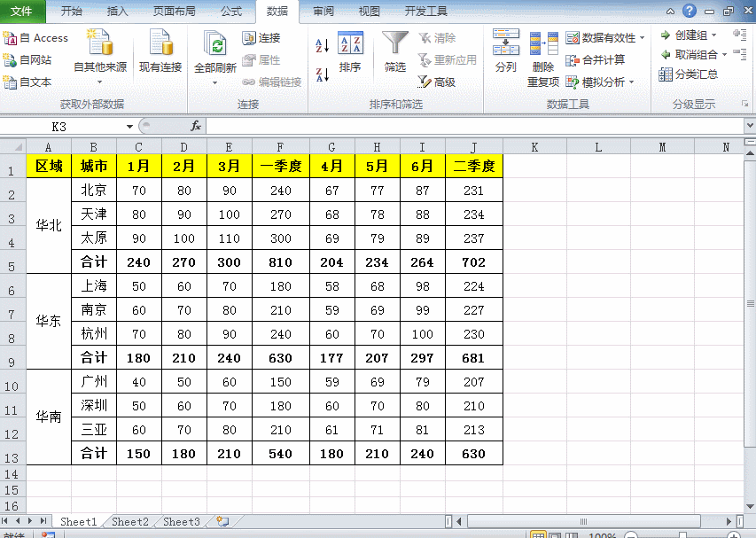The image size is (756, 538).
Task: Expand 创建组 dropdown arrow
Action: tap(714, 35)
